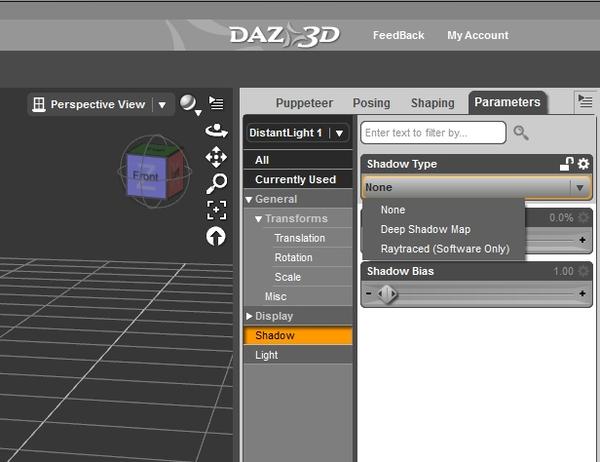Click the Shadow Bias minus button
Viewport: 600px width, 462px height.
[x=368, y=294]
